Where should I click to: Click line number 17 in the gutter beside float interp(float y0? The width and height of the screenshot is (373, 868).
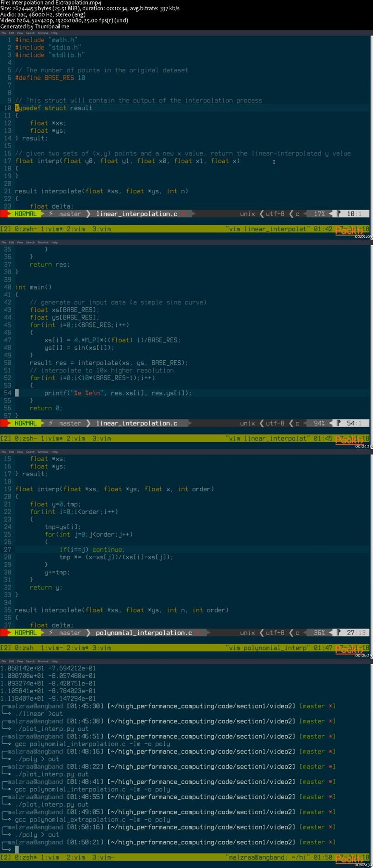(8, 161)
